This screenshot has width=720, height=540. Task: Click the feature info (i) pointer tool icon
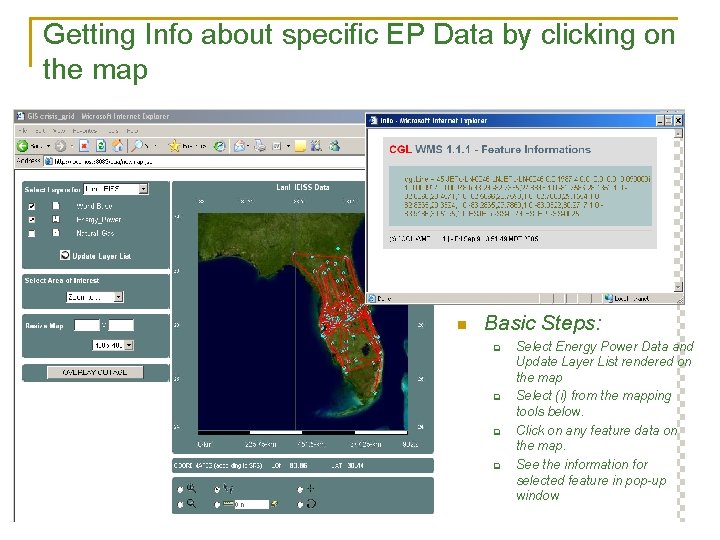click(x=228, y=489)
